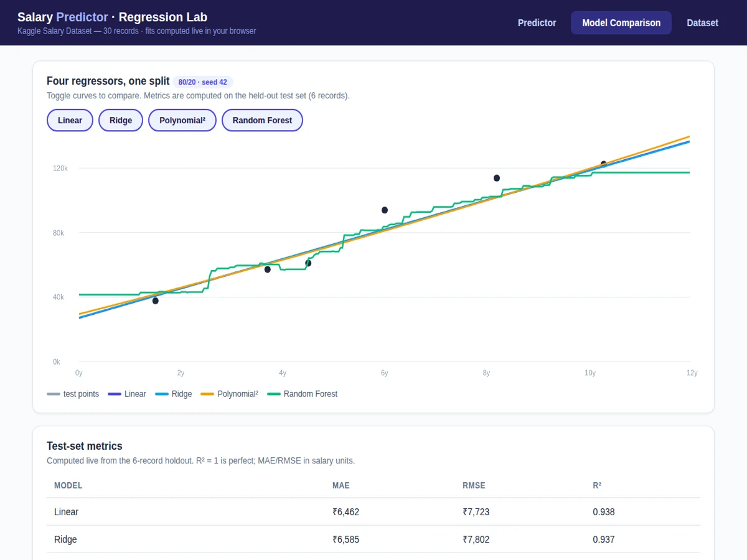
Task: Toggle the Linear curve pill
Action: pos(70,120)
